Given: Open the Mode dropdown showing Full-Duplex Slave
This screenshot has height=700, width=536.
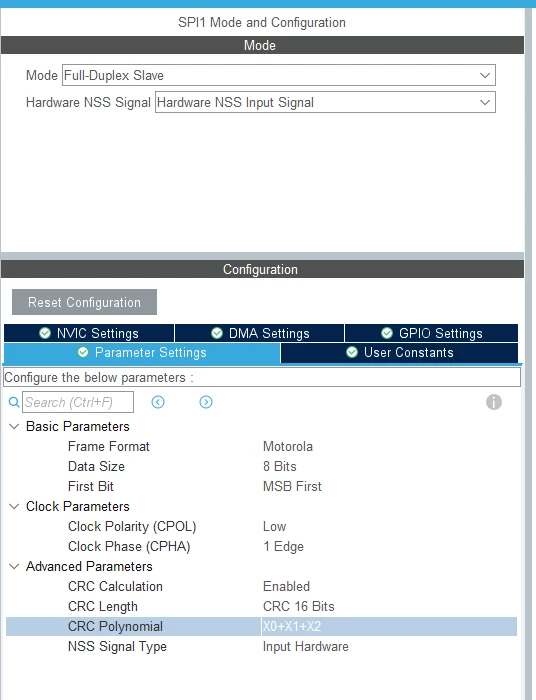Looking at the screenshot, I should 279,75.
